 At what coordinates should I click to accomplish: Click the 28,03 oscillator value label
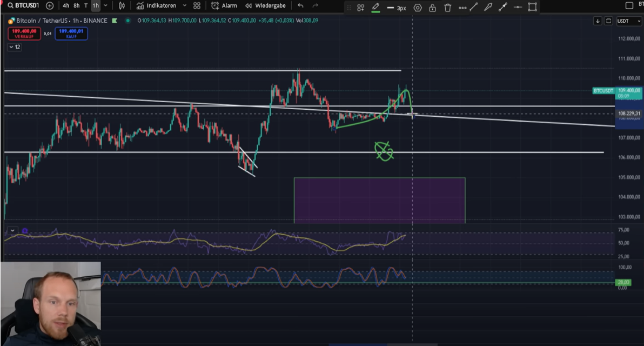pyautogui.click(x=623, y=282)
